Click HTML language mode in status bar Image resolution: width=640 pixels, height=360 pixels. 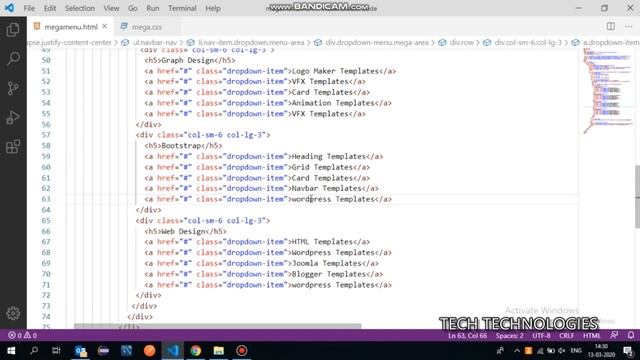coord(591,336)
